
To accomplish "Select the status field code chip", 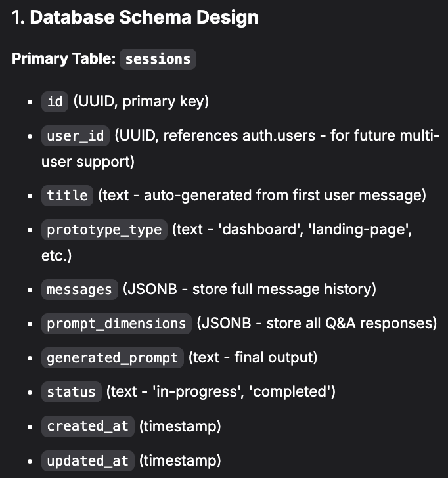I will (71, 392).
